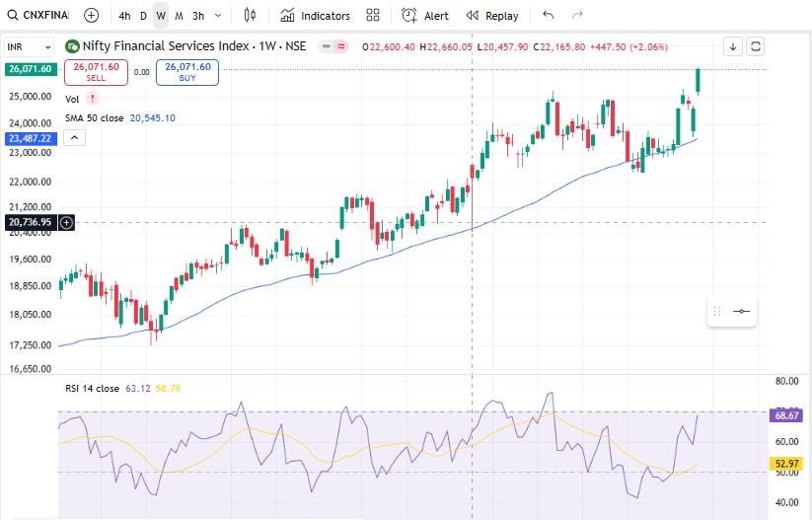
Task: Click the High value H22,660.05 in the header
Action: coord(446,47)
